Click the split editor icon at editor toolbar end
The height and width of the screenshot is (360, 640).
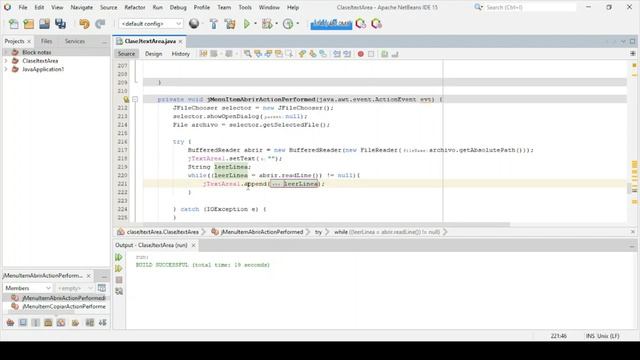point(633,53)
